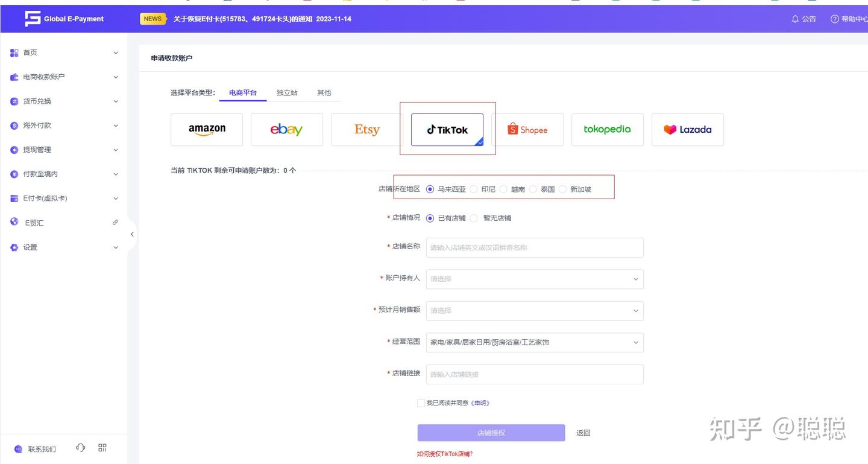Check the 我已阅读并同意《申明》 agreement checkbox

[420, 402]
